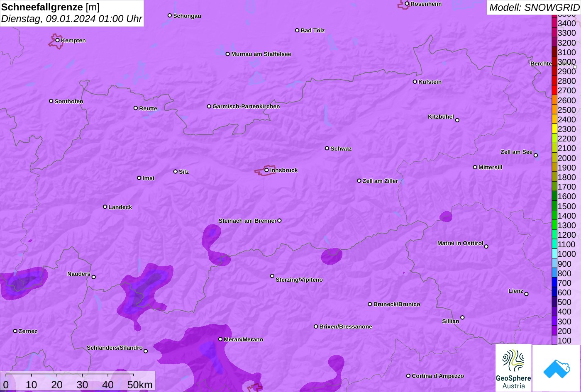This screenshot has width=581, height=392.
Task: Click the Kufstein location dot
Action: 415,82
